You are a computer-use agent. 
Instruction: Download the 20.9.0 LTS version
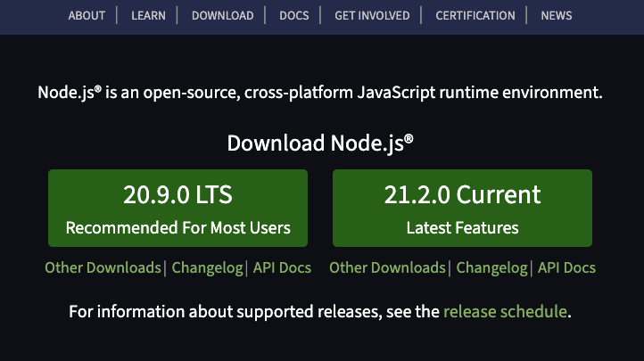pyautogui.click(x=178, y=208)
